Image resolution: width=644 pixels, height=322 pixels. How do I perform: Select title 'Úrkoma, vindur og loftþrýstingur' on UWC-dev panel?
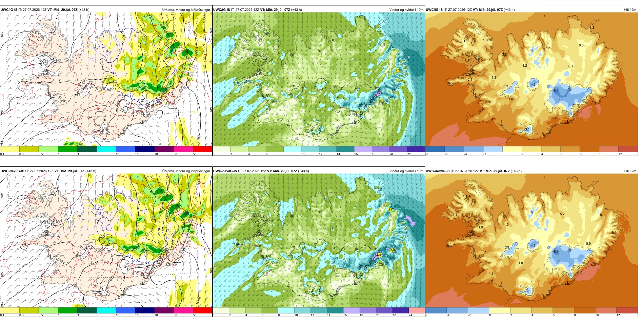[x=186, y=171]
